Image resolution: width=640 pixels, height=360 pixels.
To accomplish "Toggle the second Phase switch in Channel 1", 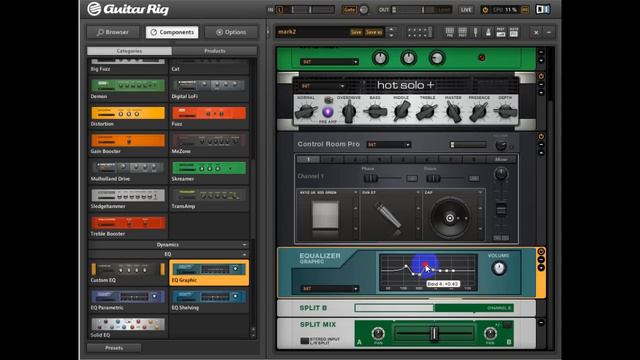I will pos(474,178).
